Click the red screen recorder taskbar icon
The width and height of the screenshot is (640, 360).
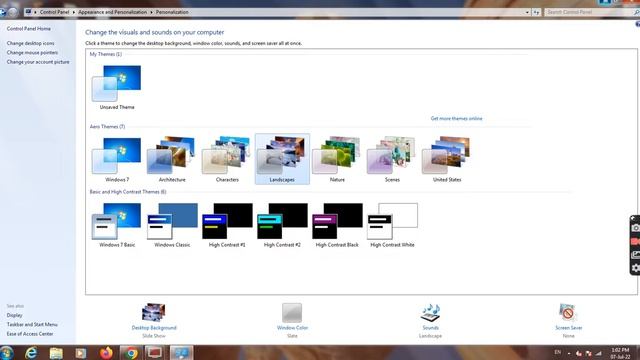click(x=155, y=353)
